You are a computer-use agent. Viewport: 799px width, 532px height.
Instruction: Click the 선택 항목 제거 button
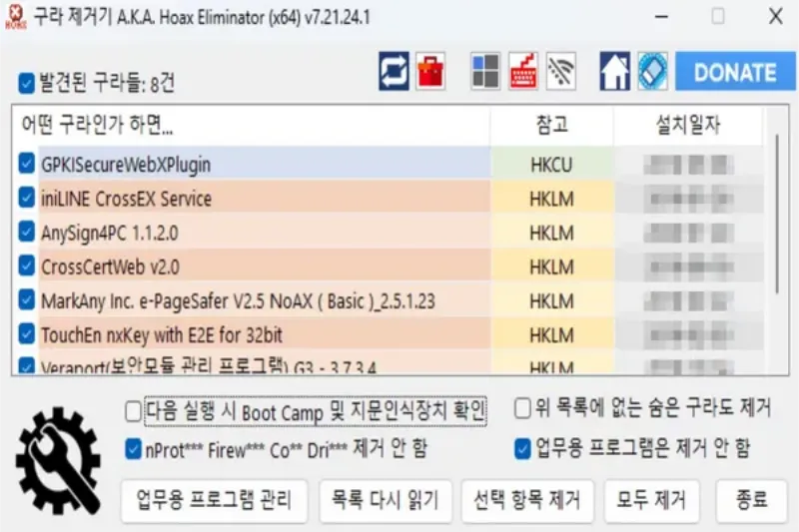[x=527, y=500]
